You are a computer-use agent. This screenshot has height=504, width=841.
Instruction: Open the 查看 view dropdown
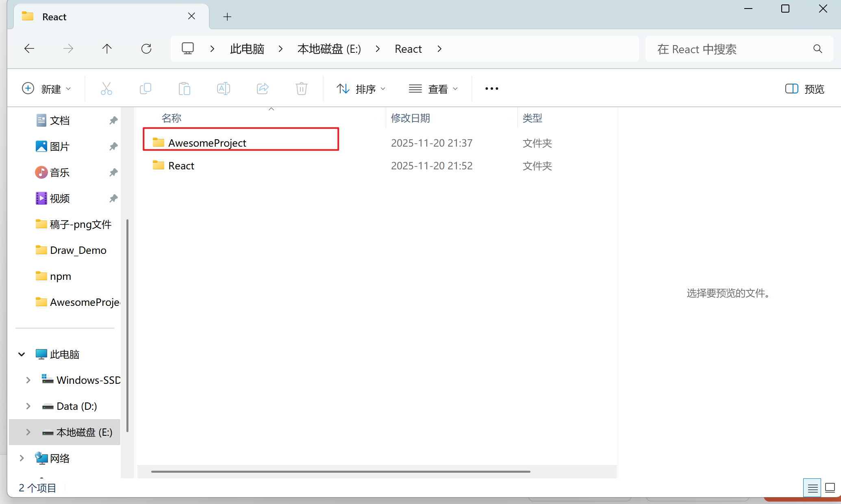click(x=433, y=89)
